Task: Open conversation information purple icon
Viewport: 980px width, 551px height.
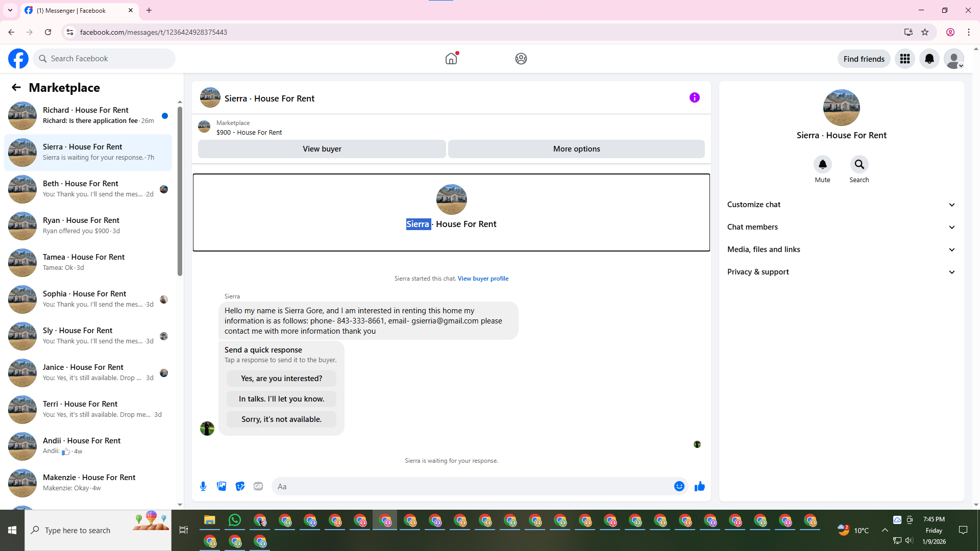Action: pos(694,97)
